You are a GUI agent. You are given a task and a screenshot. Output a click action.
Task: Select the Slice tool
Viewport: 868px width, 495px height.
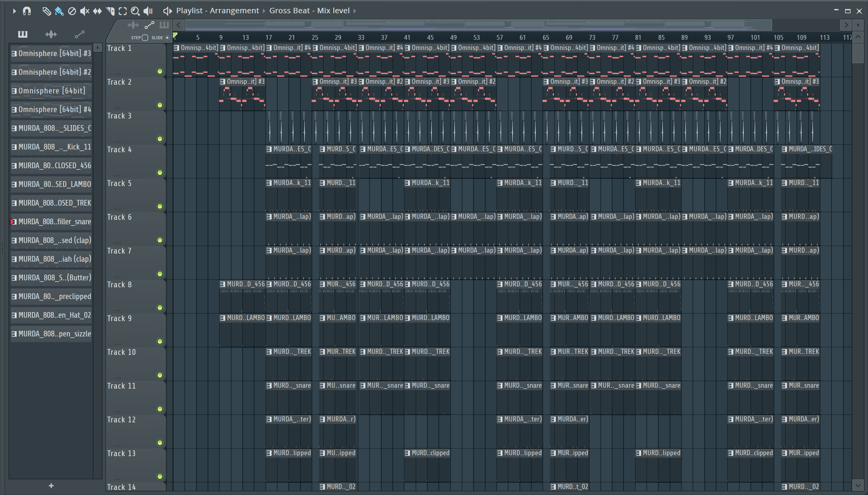110,11
